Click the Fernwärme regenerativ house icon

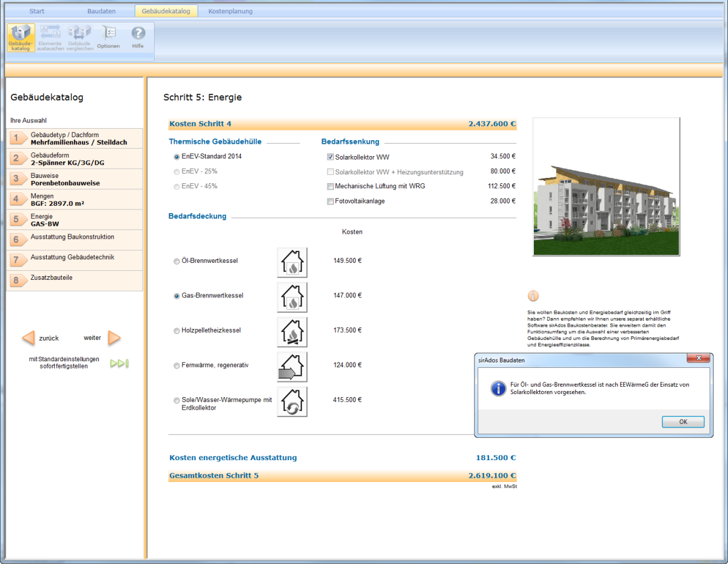click(292, 367)
